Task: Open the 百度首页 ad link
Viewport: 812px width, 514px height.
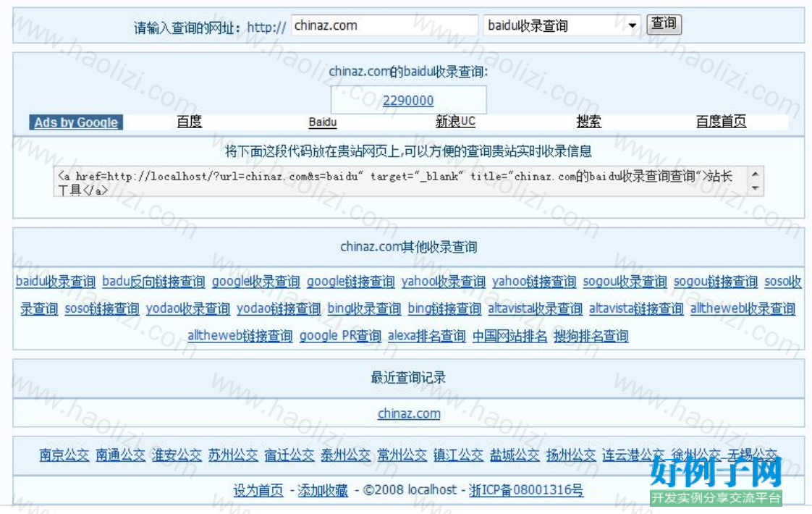Action: click(721, 121)
